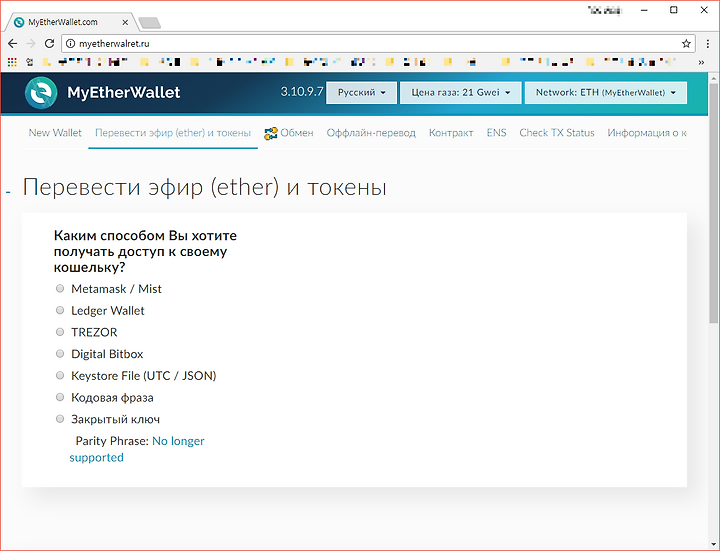Image resolution: width=720 pixels, height=551 pixels.
Task: Open a new browser tab
Action: tap(149, 22)
